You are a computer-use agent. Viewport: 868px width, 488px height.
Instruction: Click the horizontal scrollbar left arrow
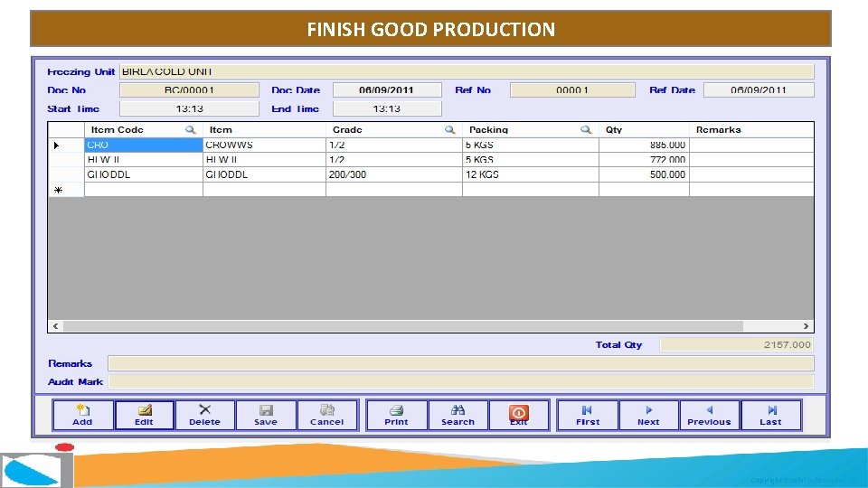[55, 326]
